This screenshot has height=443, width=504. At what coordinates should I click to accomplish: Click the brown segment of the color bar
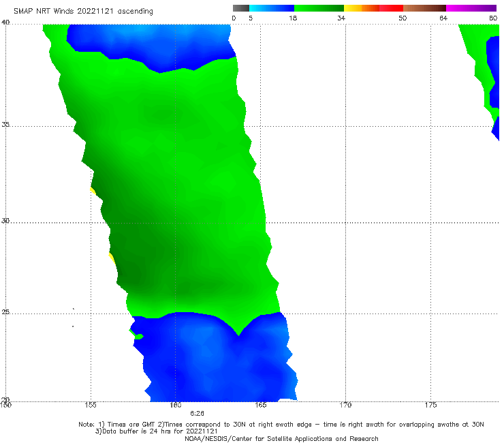coord(424,8)
